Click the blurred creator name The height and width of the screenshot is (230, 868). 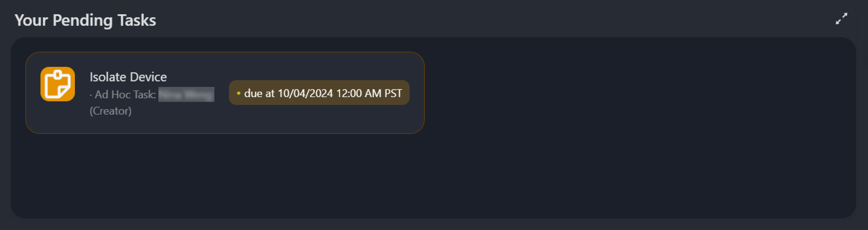pyautogui.click(x=186, y=94)
